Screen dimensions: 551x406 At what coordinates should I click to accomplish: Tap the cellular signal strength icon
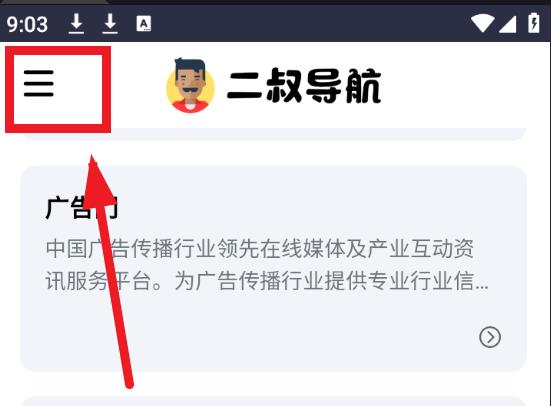[507, 24]
